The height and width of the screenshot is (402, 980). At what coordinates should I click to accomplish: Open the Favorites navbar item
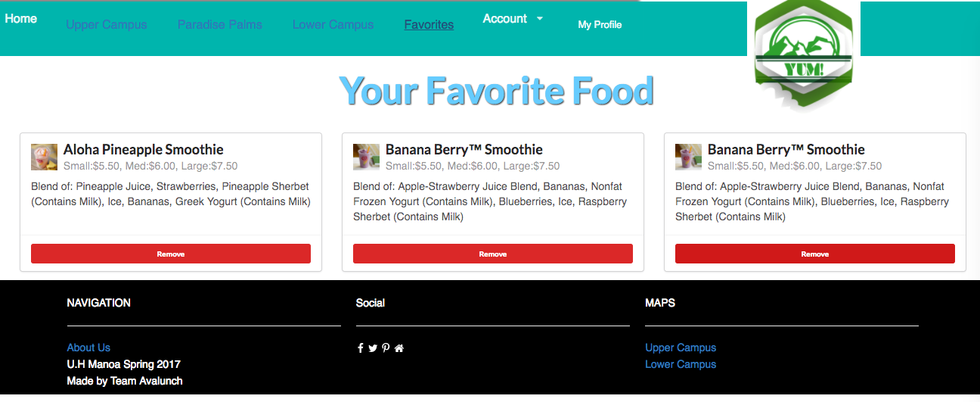(429, 25)
